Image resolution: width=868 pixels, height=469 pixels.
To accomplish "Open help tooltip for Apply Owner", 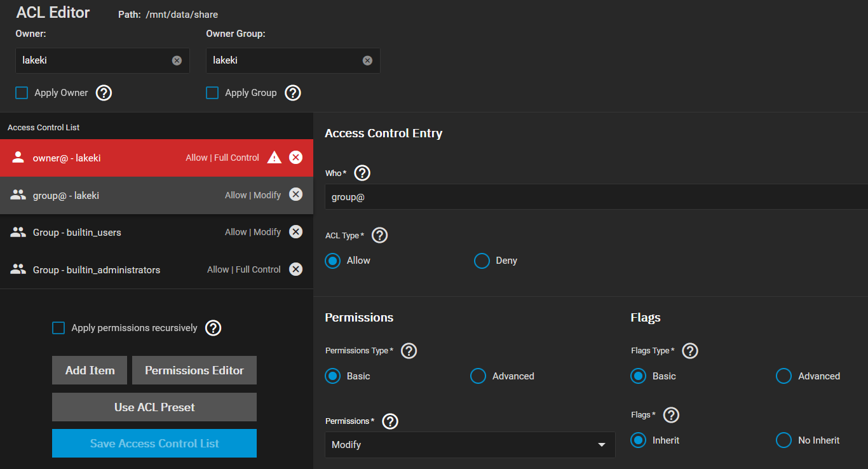I will 104,93.
